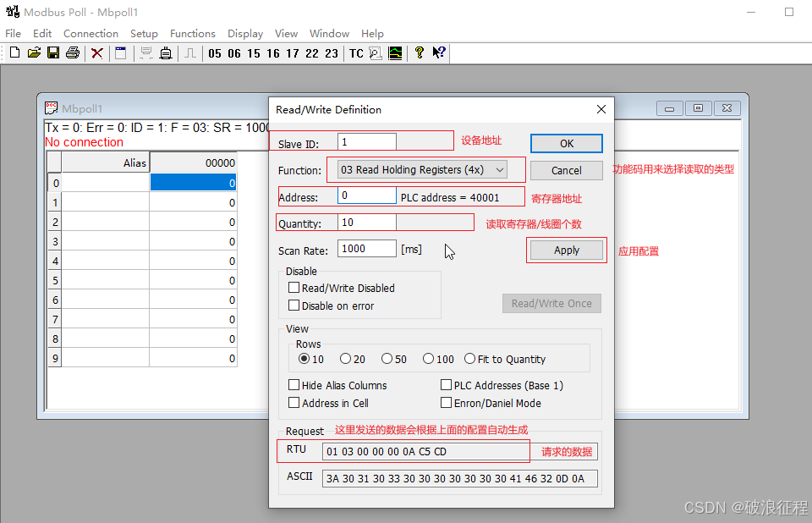Open the View menu
This screenshot has height=523, width=812.
tap(287, 34)
